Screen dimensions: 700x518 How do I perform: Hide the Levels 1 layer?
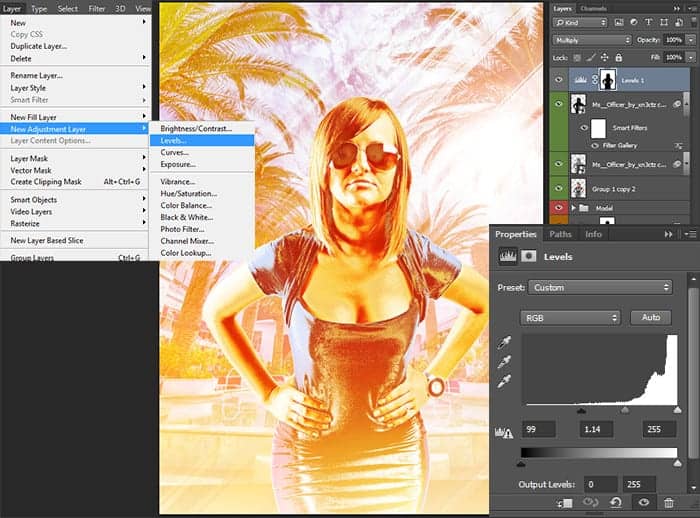(x=559, y=79)
